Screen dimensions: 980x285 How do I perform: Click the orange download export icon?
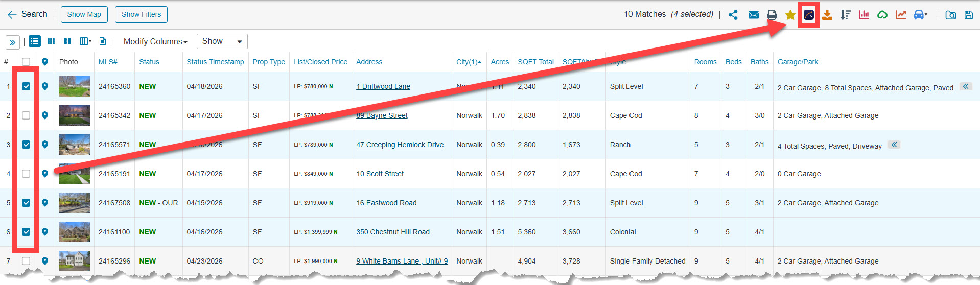827,15
